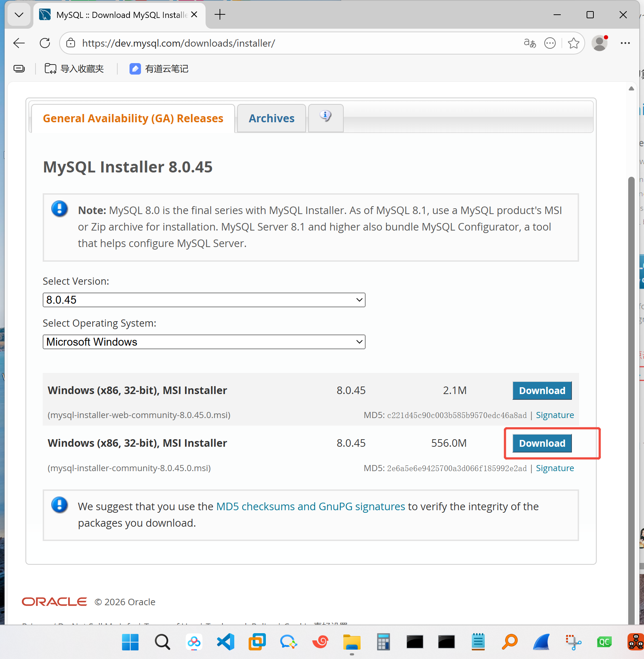Switch to the Archives tab

pyautogui.click(x=272, y=118)
